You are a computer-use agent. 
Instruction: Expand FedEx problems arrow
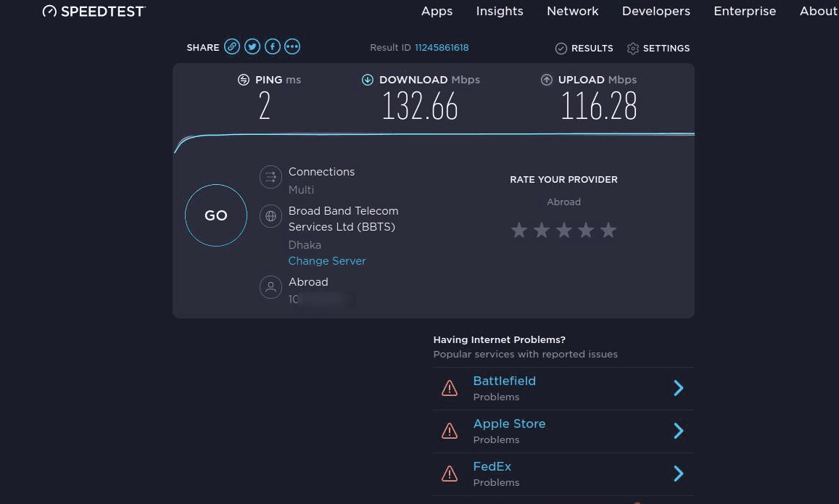point(678,474)
